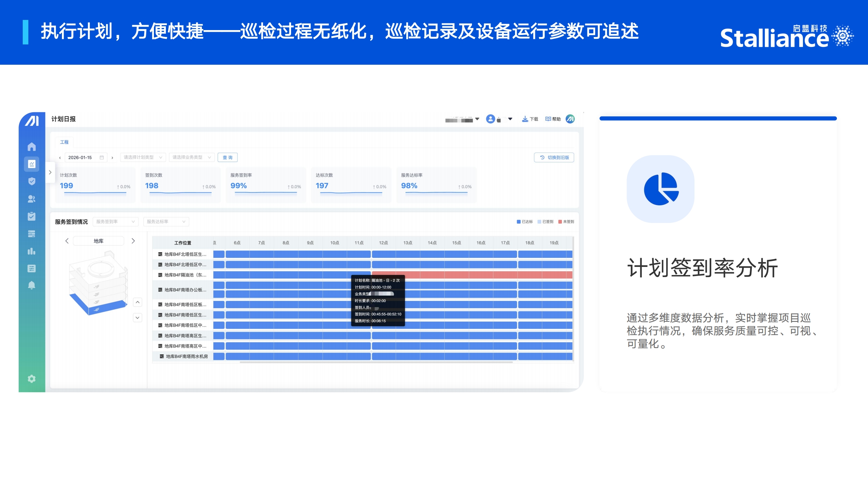Open the users icon in sidebar
This screenshot has height=488, width=868.
31,199
